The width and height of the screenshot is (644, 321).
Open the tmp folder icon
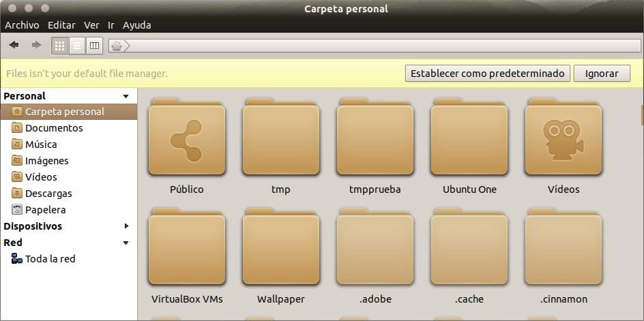click(281, 137)
